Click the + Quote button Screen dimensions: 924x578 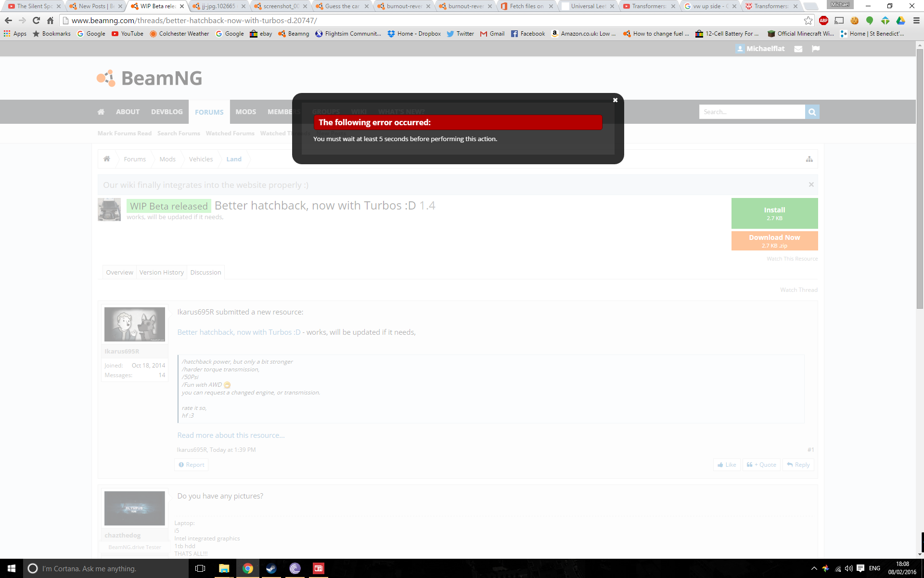(x=761, y=465)
